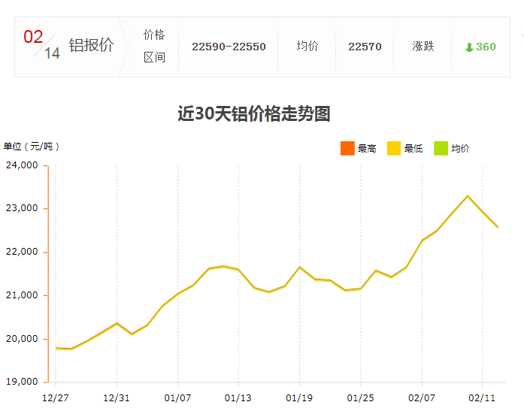Click the 02/07 x-axis date label

point(422,397)
